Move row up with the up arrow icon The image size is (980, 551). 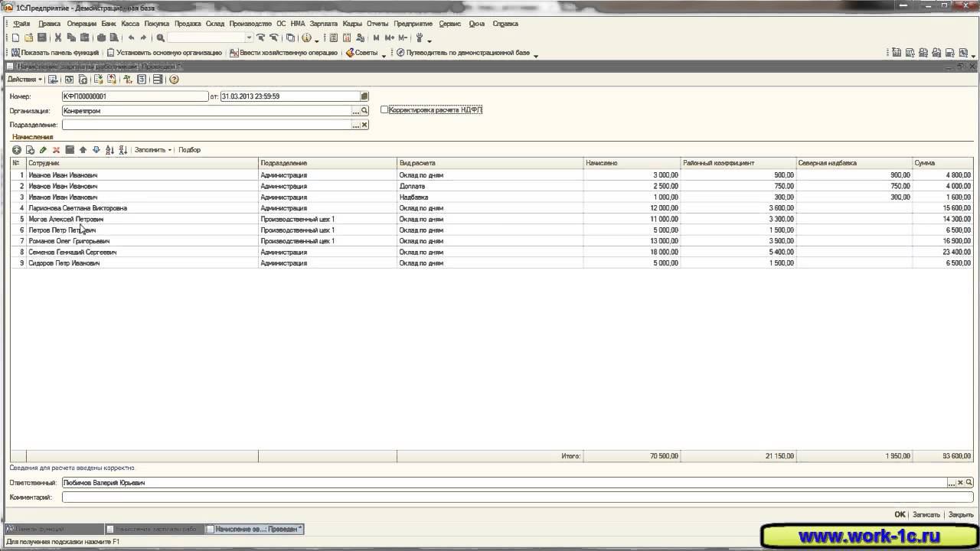tap(83, 150)
